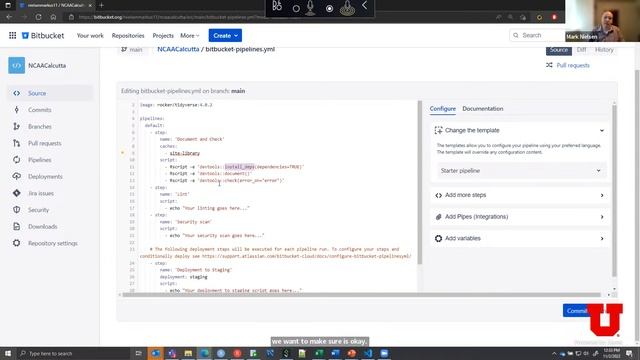The width and height of the screenshot is (640, 360).
Task: Switch to the Diff view tab
Action: 581,50
